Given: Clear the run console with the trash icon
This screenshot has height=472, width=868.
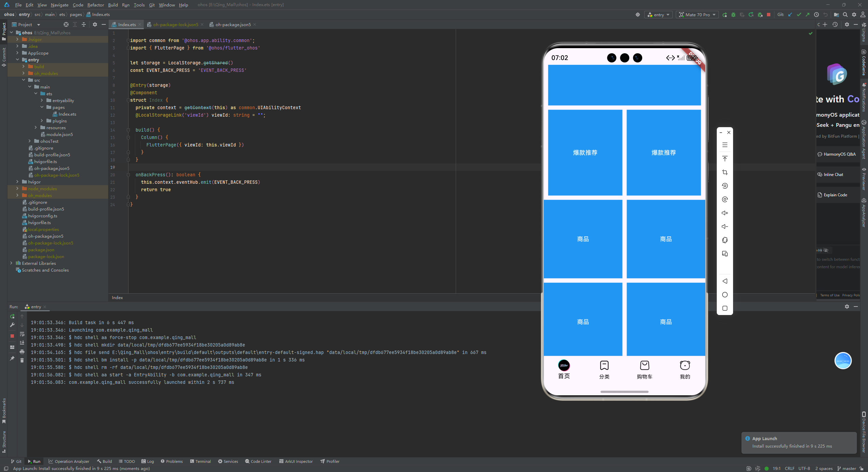Looking at the screenshot, I should pos(22,360).
